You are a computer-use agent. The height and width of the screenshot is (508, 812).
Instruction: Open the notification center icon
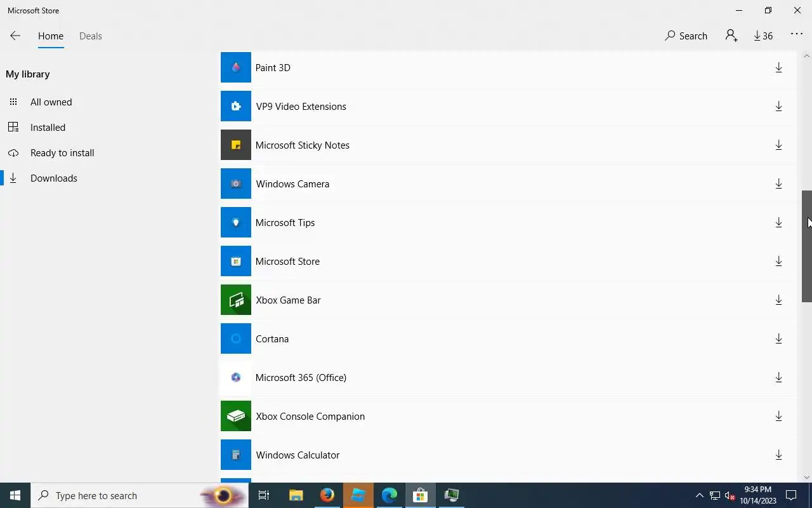coord(791,495)
